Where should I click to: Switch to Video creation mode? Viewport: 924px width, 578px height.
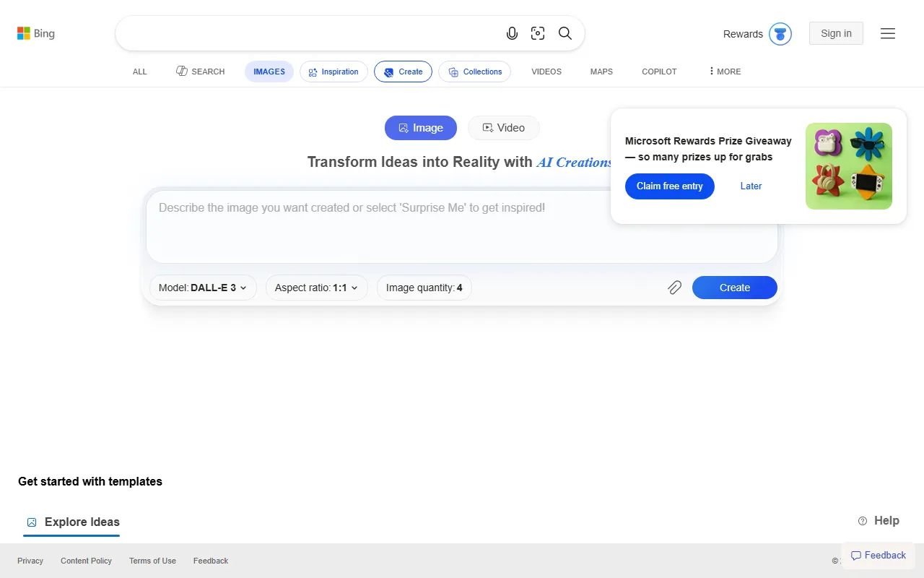coord(503,128)
